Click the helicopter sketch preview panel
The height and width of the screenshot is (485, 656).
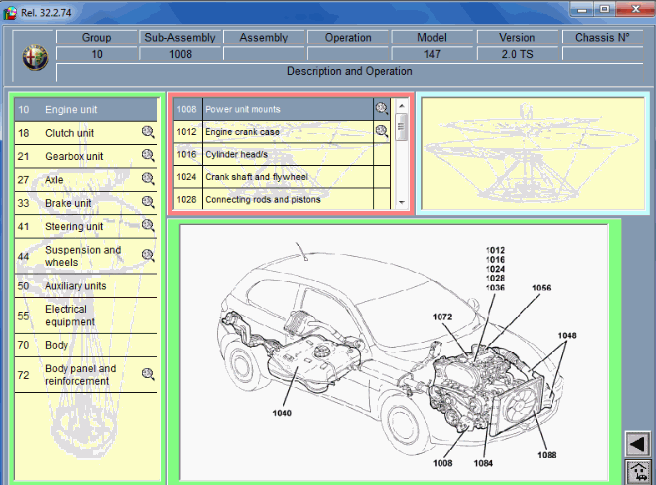pos(533,154)
